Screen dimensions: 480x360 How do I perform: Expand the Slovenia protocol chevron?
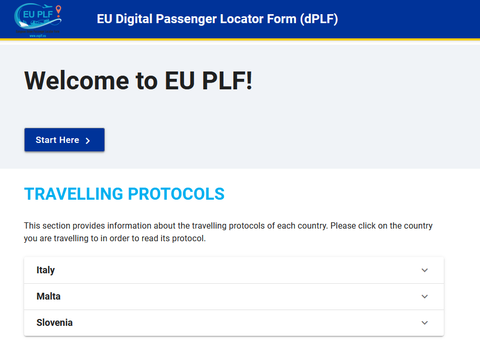(424, 323)
